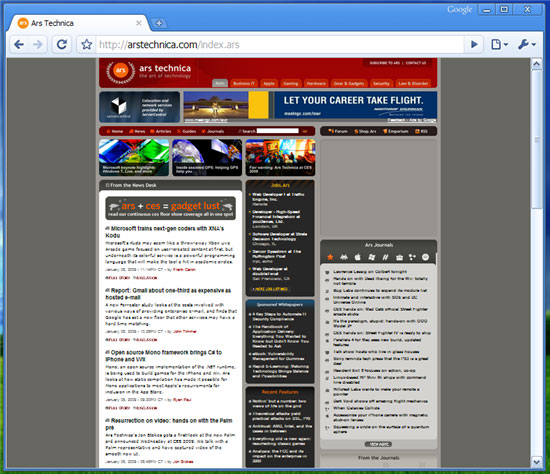Click the View More button under Ars Journals

378,444
